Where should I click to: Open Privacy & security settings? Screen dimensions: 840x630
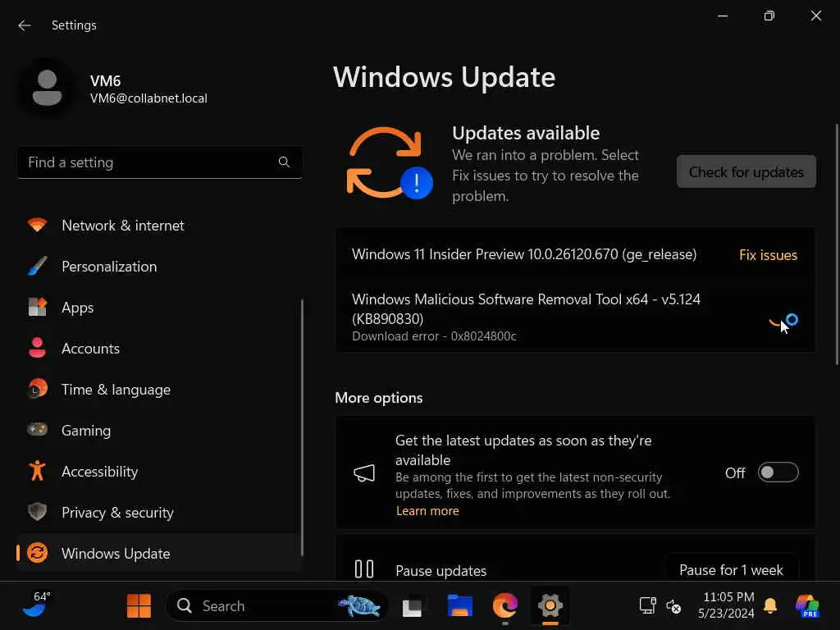coord(160,512)
